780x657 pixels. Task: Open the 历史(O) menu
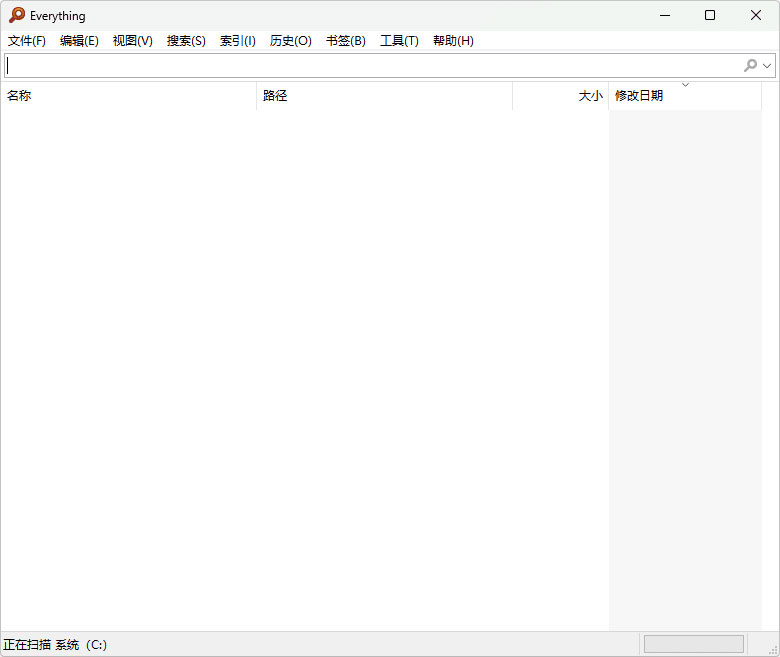pyautogui.click(x=291, y=41)
